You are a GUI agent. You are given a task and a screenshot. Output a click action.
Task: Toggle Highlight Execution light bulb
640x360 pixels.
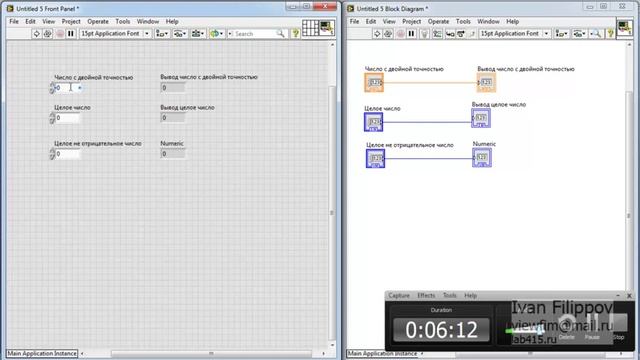click(x=424, y=33)
